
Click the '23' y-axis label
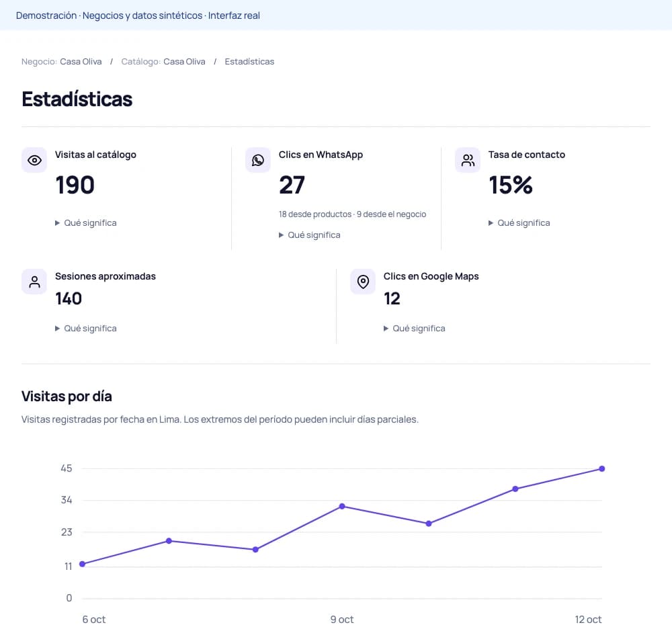pyautogui.click(x=67, y=532)
